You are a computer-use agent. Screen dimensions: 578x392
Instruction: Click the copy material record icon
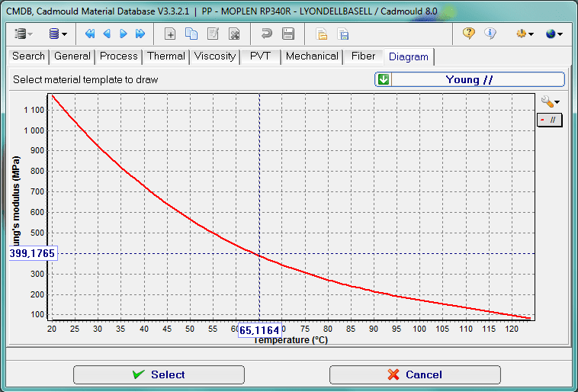click(191, 34)
